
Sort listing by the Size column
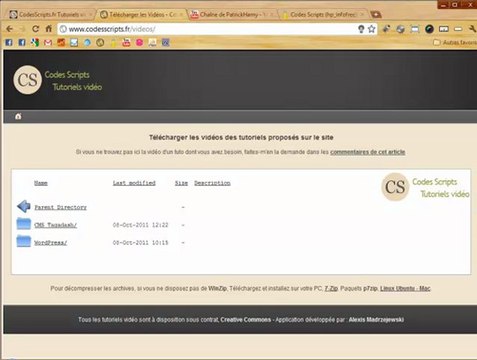click(x=181, y=183)
